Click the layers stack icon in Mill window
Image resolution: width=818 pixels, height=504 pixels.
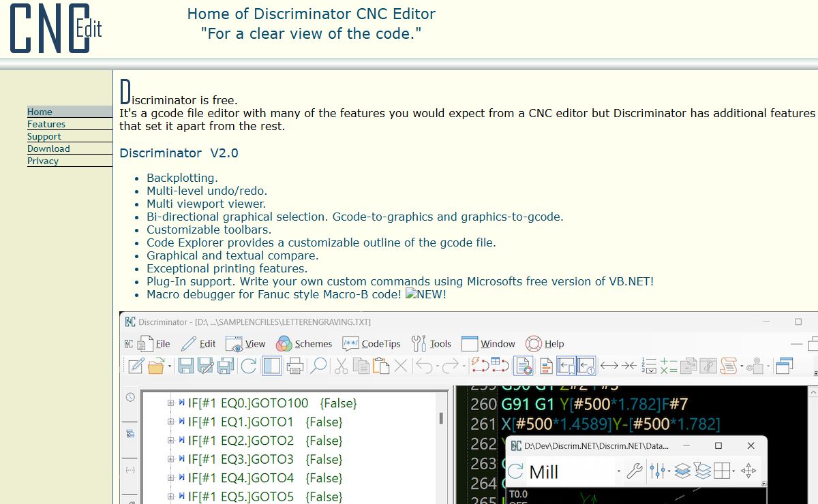coord(683,471)
